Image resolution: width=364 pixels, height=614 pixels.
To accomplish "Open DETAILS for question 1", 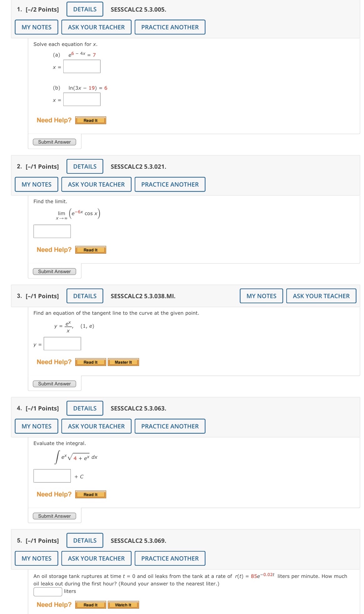I will pyautogui.click(x=85, y=9).
